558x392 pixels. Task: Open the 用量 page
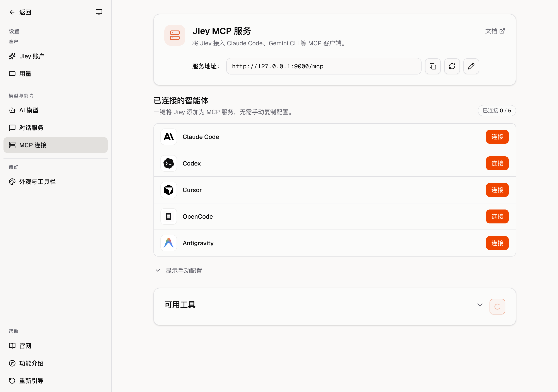click(55, 74)
